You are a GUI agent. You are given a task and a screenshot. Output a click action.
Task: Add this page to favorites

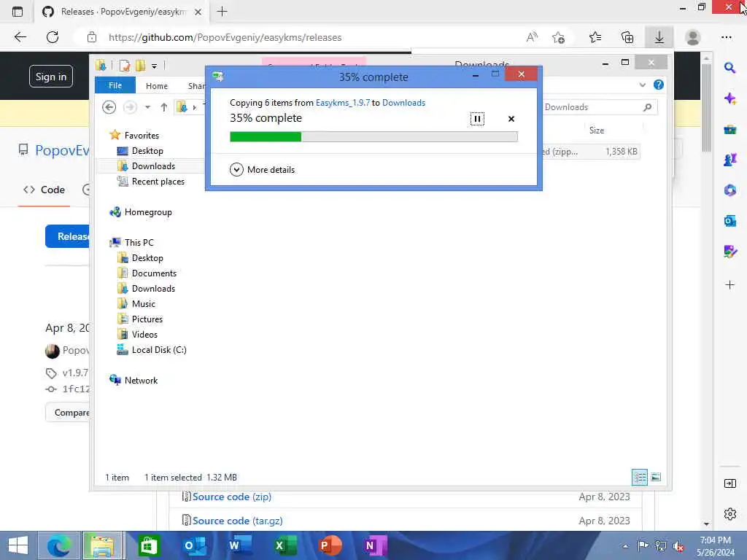pos(558,37)
